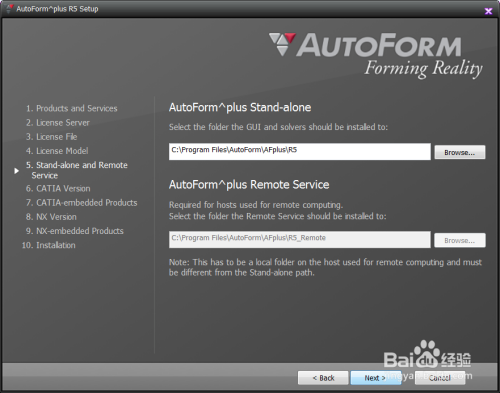This screenshot has height=393, width=500.
Task: Edit the Stand-alone installation path field
Action: tap(300, 152)
